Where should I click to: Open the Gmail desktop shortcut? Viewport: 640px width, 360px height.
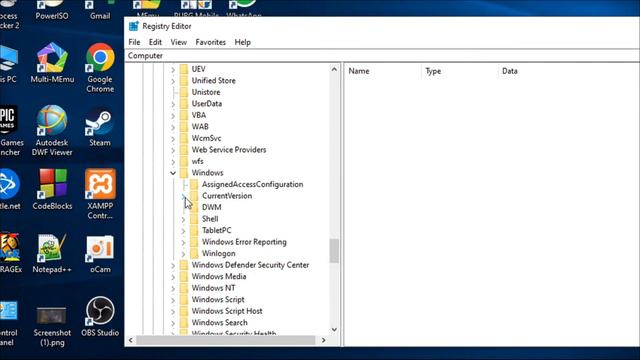100,8
